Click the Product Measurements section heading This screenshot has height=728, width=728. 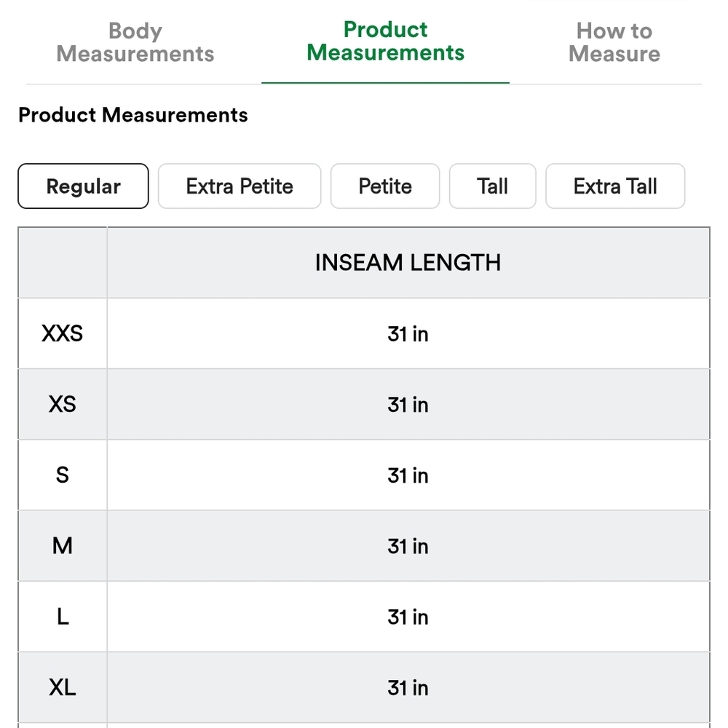click(132, 115)
